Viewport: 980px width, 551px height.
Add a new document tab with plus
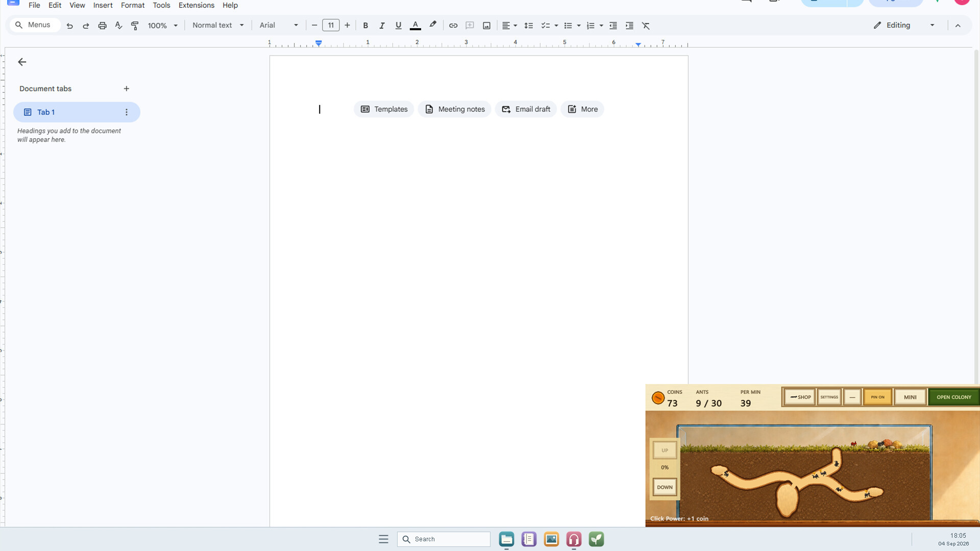(x=127, y=89)
